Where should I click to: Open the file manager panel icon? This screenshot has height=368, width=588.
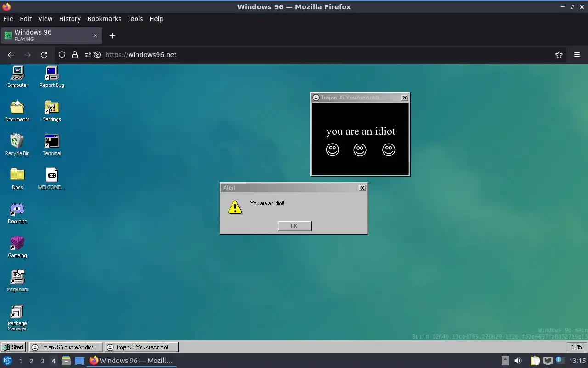66,361
